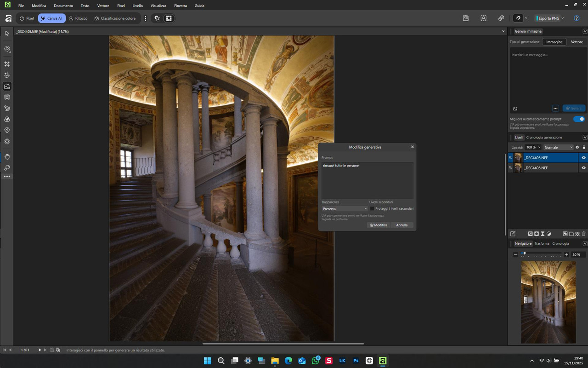Switch to the Cronologia generazione tab
Image resolution: width=588 pixels, height=368 pixels.
tap(544, 138)
